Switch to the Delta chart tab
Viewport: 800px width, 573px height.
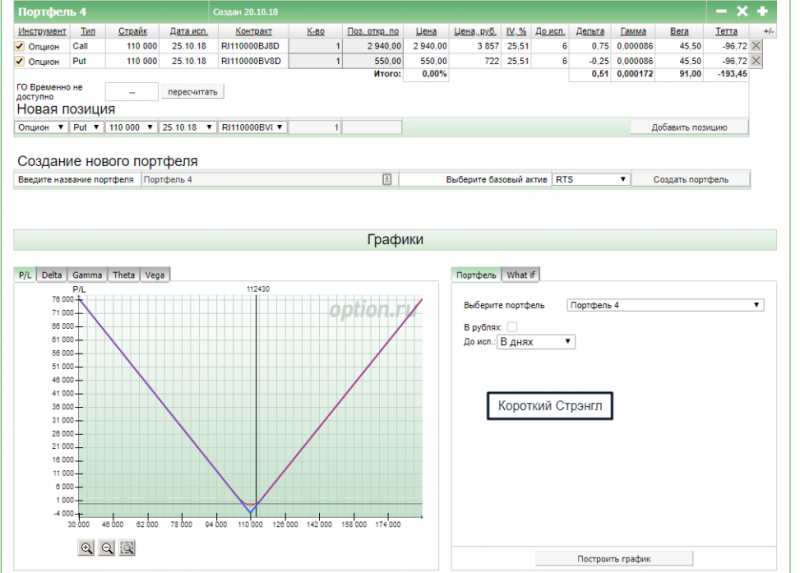(x=52, y=275)
